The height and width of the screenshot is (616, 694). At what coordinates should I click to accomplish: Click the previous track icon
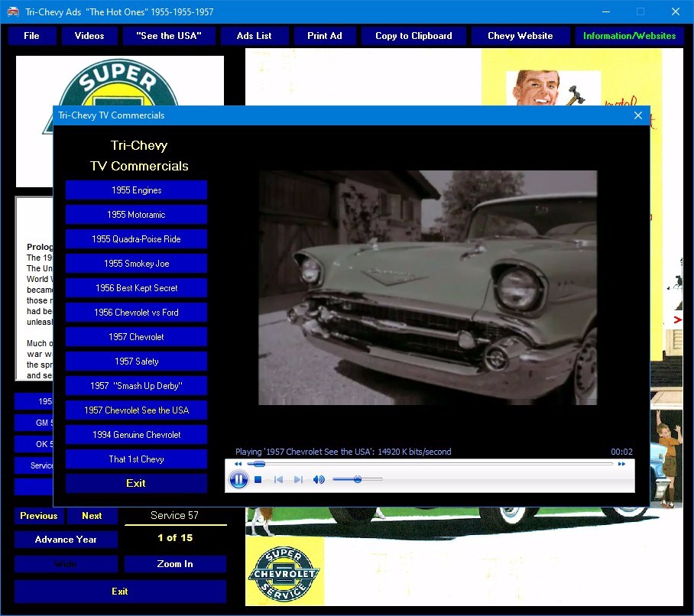click(x=278, y=479)
